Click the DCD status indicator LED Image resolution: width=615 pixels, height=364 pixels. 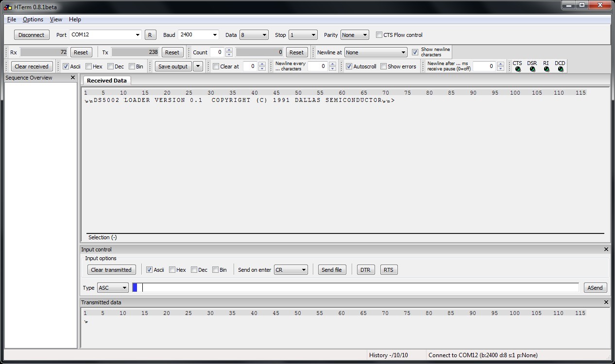point(561,69)
